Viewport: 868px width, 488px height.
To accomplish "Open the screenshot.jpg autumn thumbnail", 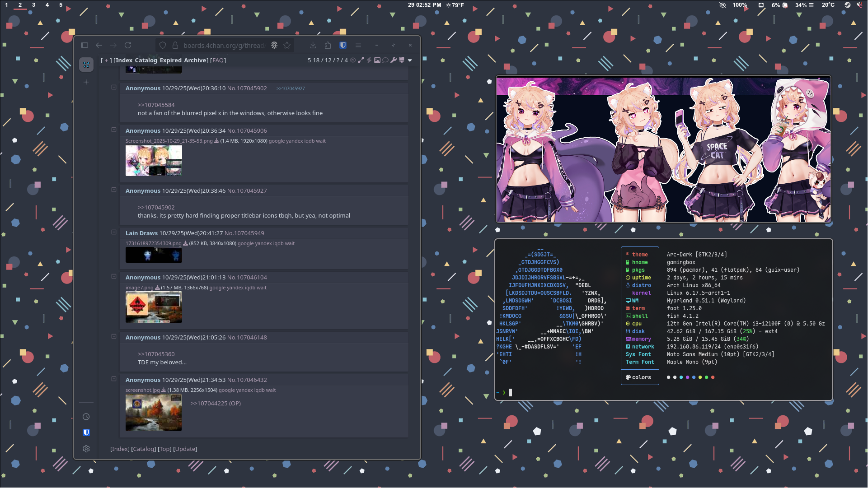I will point(154,413).
